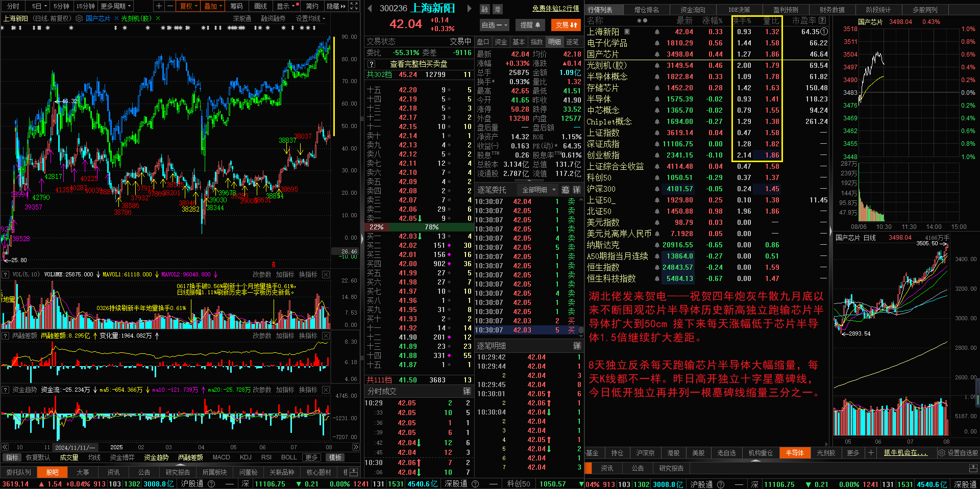The width and height of the screenshot is (980, 489).
Task: Zoom out chart with minus icon
Action: click(170, 6)
